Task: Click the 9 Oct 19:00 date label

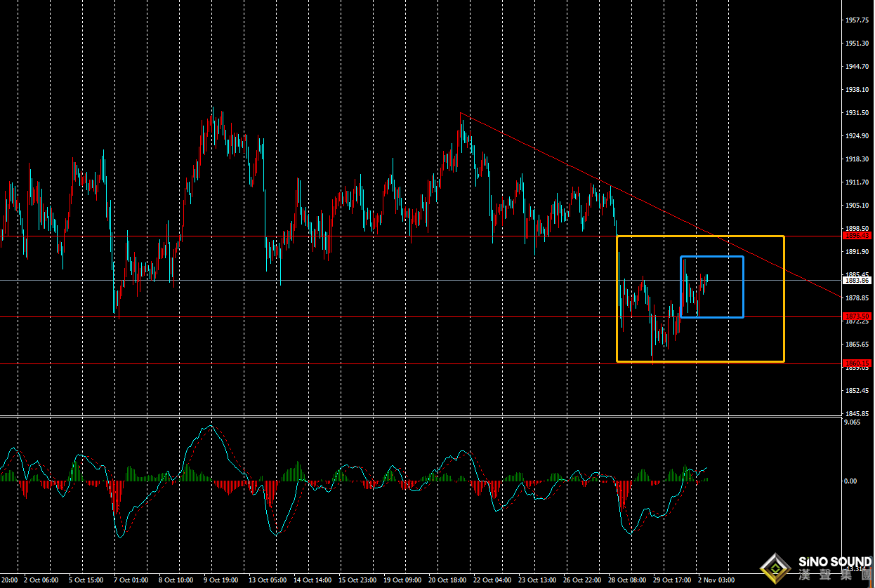Action: (x=221, y=580)
